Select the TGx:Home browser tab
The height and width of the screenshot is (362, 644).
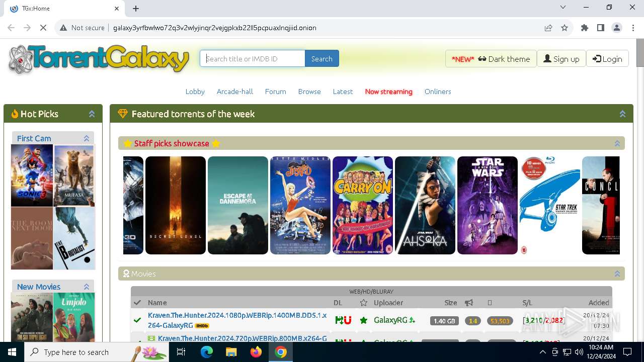point(64,9)
